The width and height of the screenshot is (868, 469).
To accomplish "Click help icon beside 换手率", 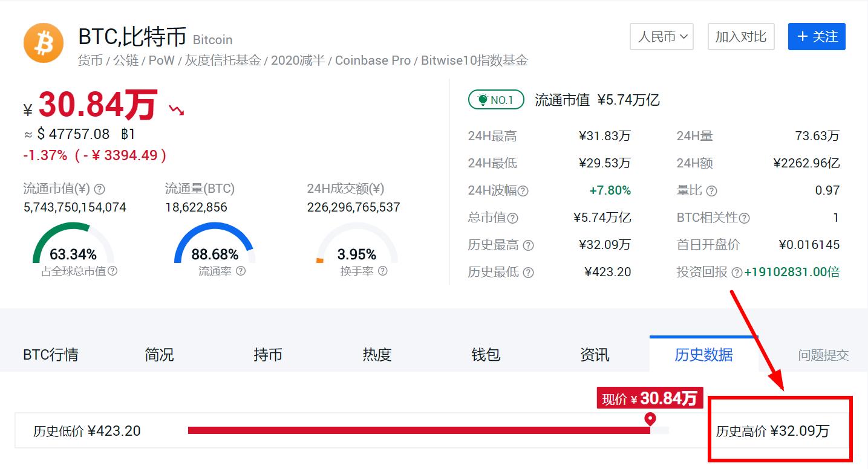I will 382,271.
